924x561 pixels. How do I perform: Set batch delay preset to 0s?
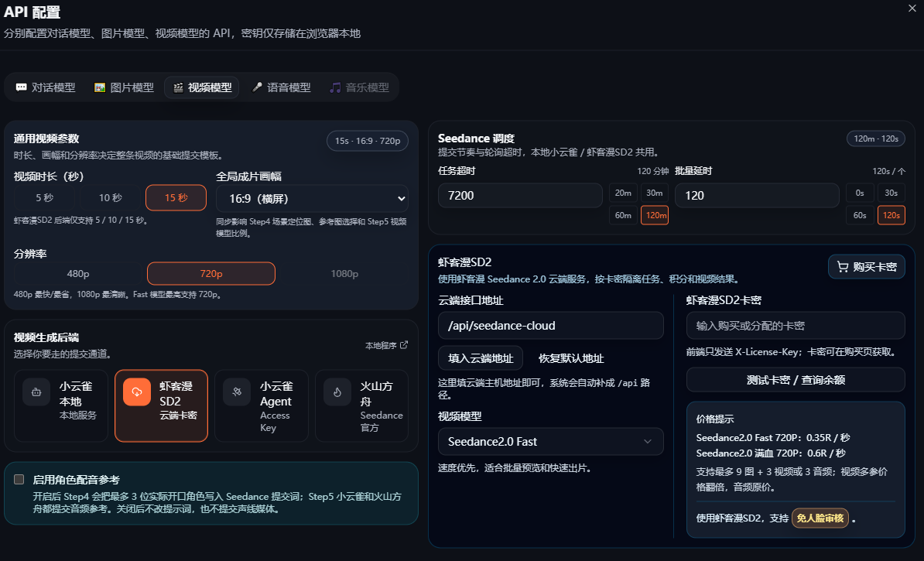tap(860, 193)
